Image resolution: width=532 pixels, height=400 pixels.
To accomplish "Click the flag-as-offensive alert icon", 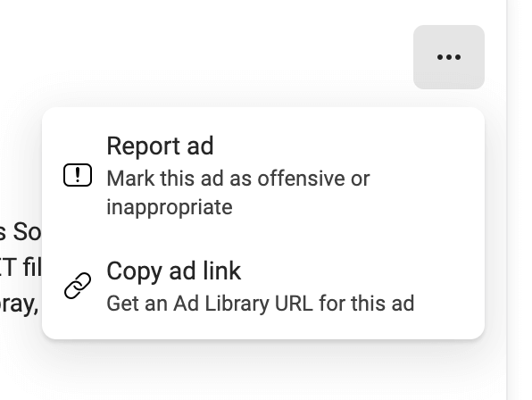I will [78, 175].
